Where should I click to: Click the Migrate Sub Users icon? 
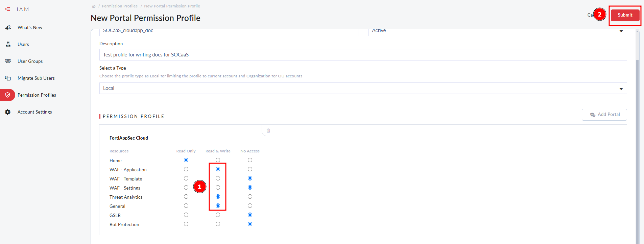tap(8, 78)
